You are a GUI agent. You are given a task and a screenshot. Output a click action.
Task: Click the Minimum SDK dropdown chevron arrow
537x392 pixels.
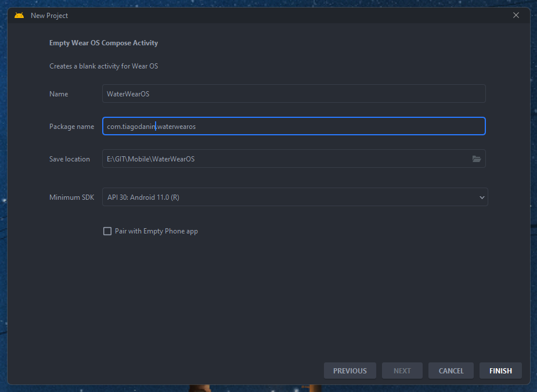[481, 197]
